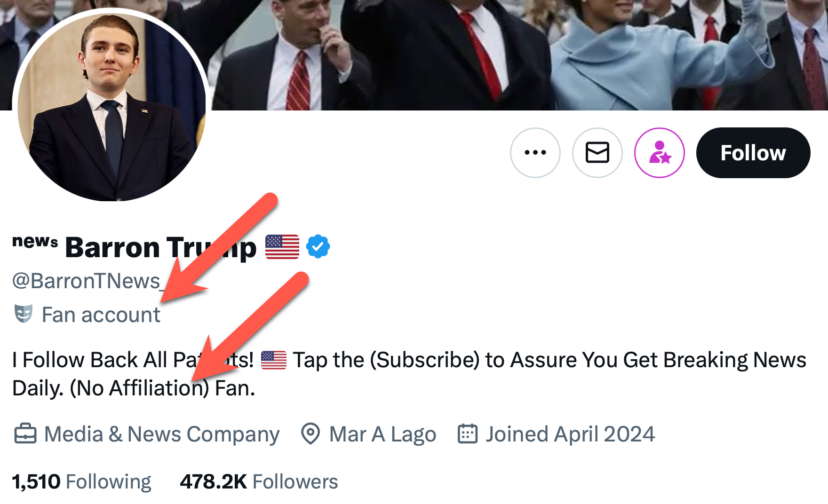The width and height of the screenshot is (828, 504).
Task: Click the calendar joined-date icon
Action: click(468, 434)
